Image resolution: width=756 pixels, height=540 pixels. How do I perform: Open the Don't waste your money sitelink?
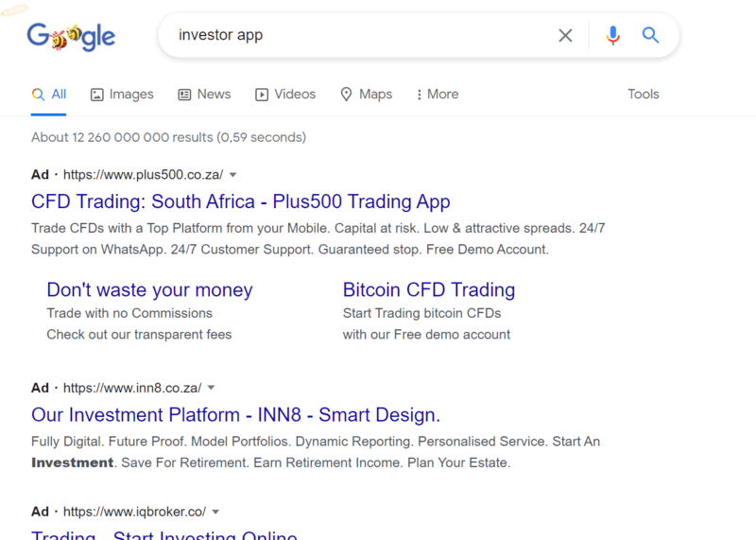(x=149, y=290)
